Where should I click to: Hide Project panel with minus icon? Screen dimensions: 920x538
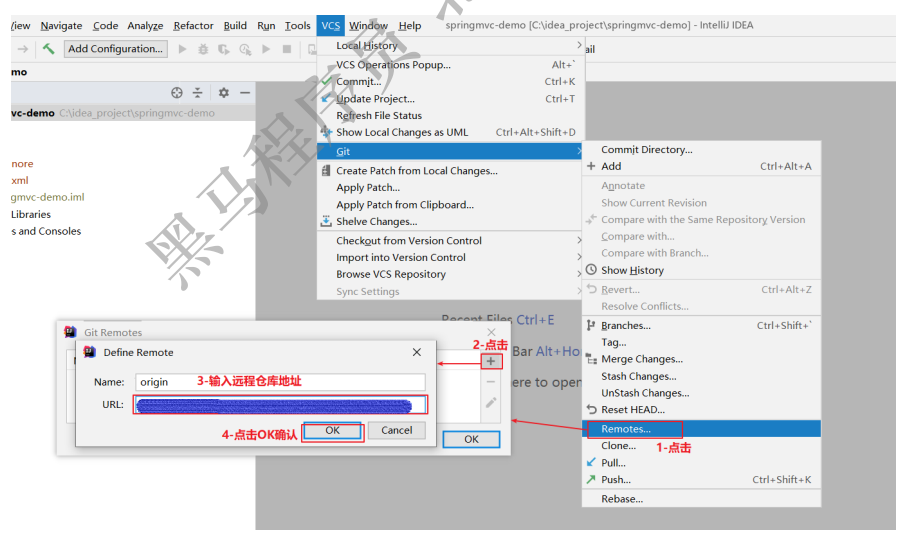pos(245,93)
